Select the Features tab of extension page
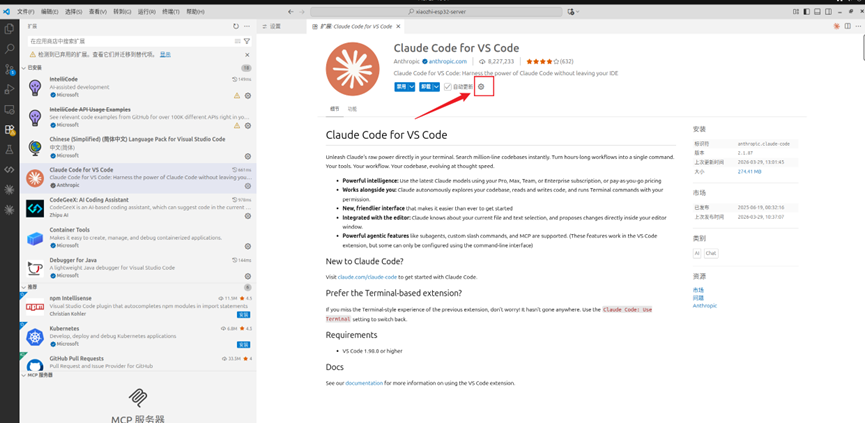Image resolution: width=865 pixels, height=423 pixels. (x=352, y=109)
